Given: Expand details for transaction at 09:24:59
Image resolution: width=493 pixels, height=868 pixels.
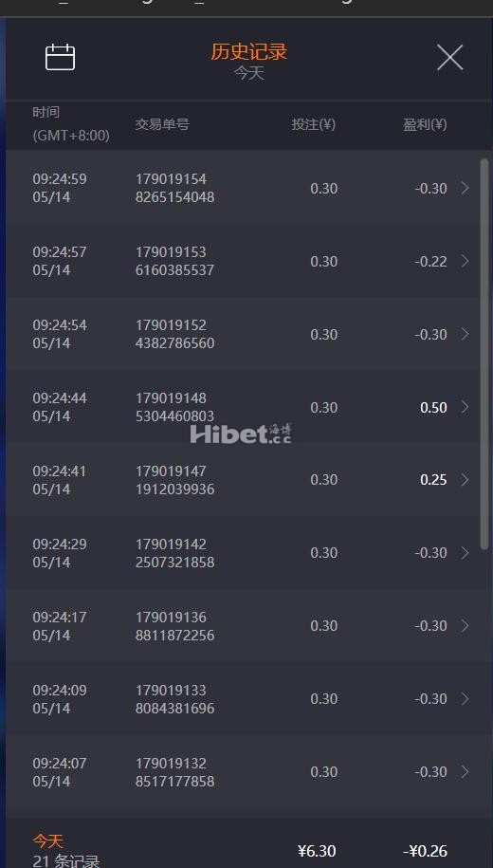Looking at the screenshot, I should 465,188.
